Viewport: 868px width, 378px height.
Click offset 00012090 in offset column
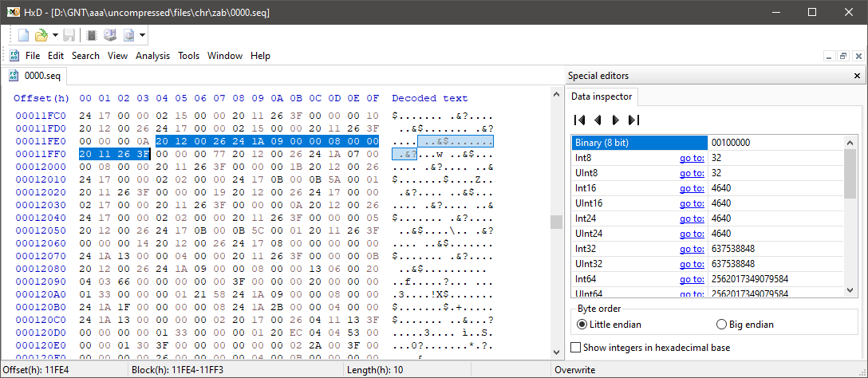point(41,282)
